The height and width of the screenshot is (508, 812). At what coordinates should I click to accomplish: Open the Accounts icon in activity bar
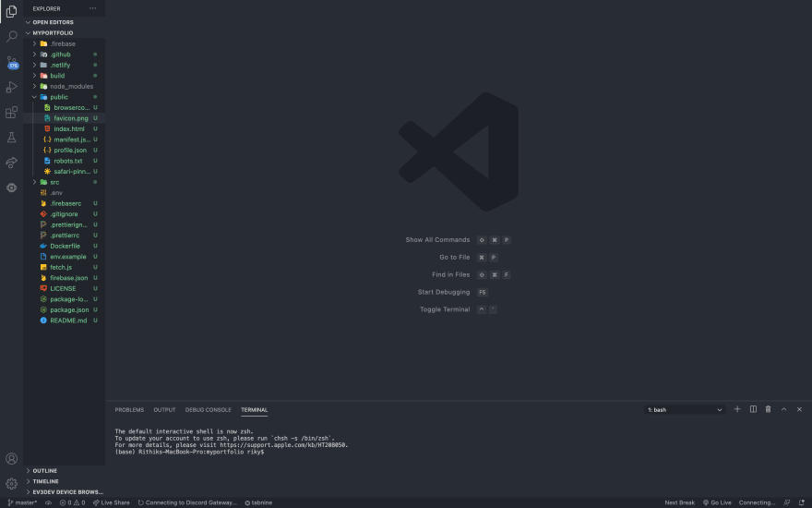[x=11, y=459]
